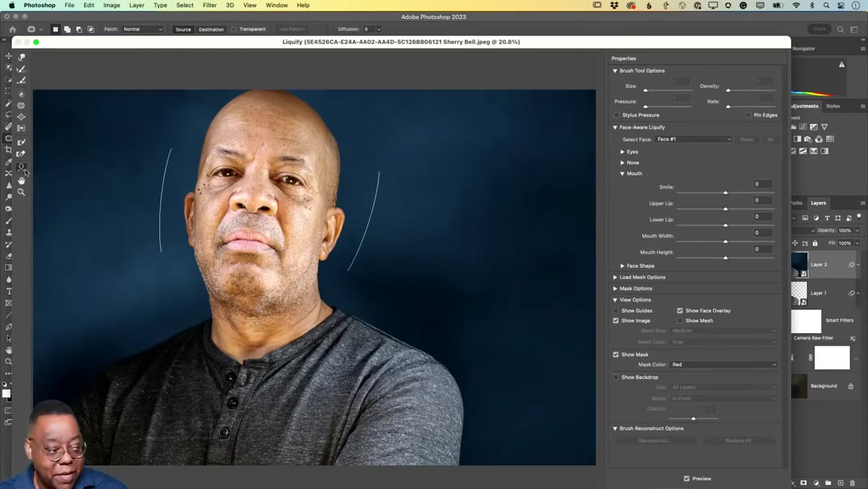868x489 pixels.
Task: Open the Filter menu
Action: click(x=210, y=5)
